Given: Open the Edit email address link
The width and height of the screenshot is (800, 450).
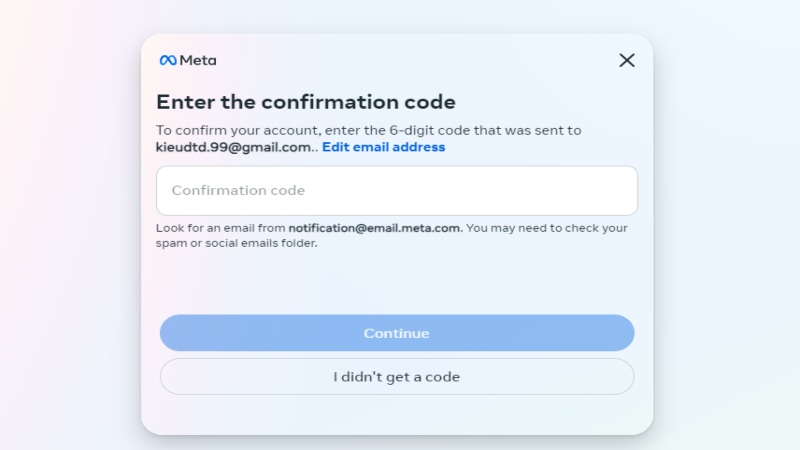Looking at the screenshot, I should pos(383,147).
